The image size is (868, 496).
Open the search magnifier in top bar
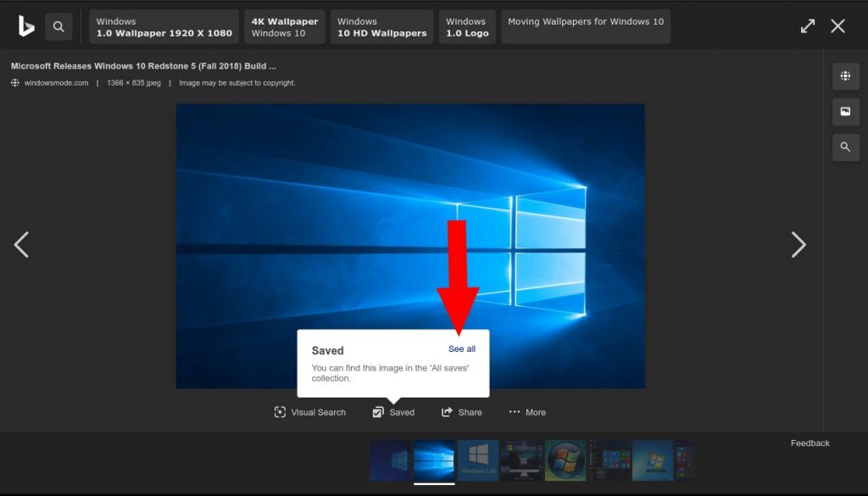point(58,26)
